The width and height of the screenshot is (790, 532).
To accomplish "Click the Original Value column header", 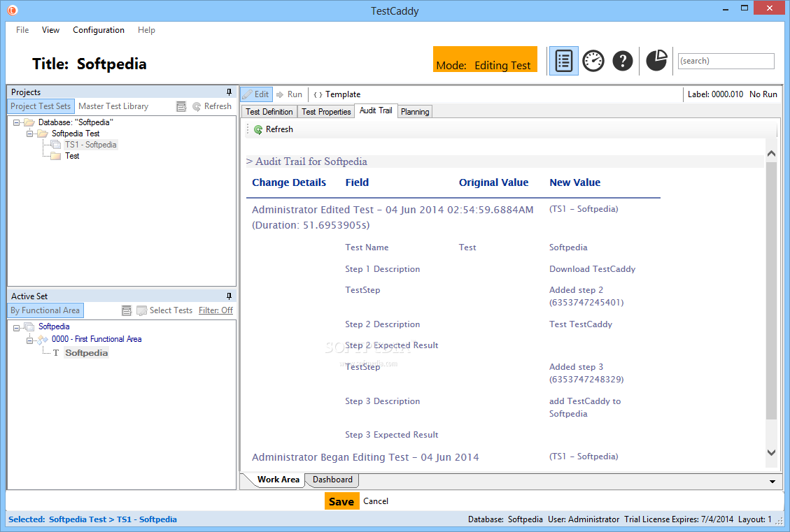I will (493, 182).
